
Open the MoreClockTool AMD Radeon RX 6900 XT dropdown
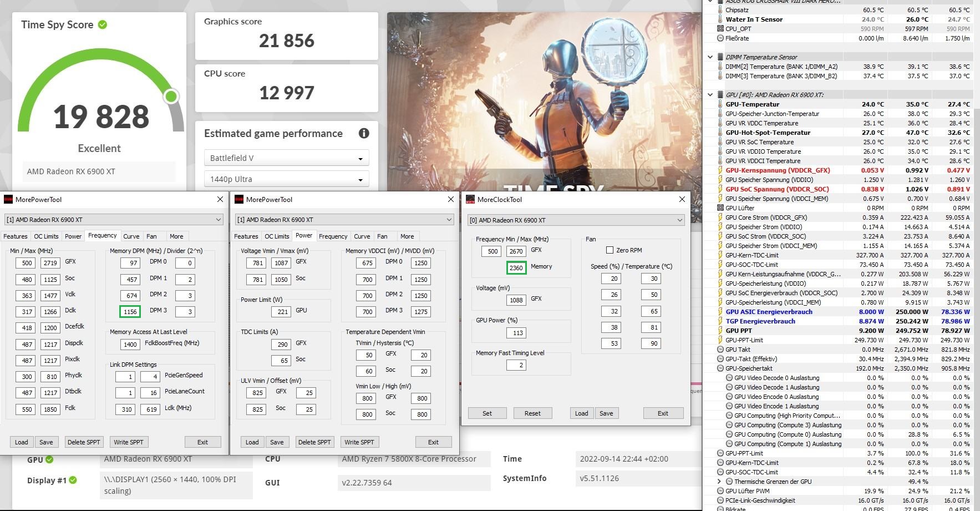coord(576,220)
